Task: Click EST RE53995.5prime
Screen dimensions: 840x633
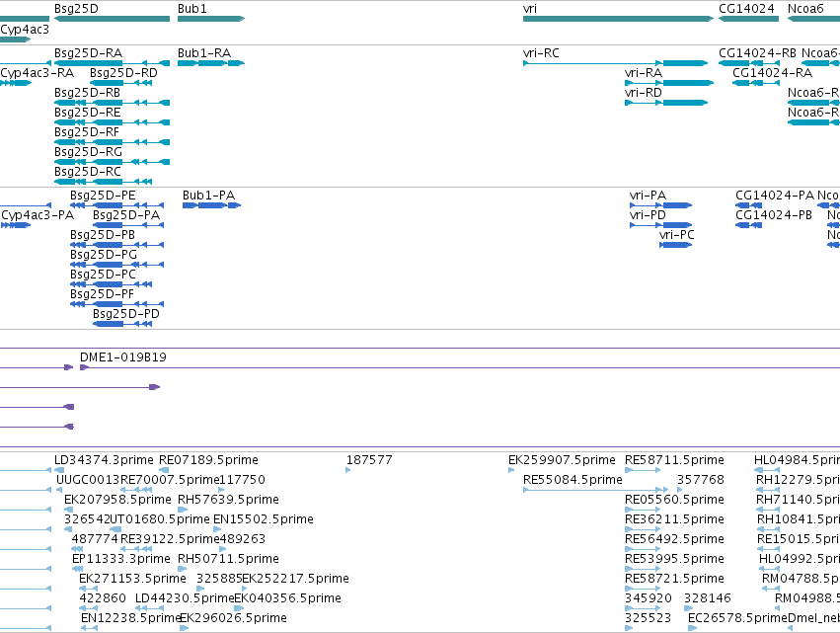Action: 643,569
